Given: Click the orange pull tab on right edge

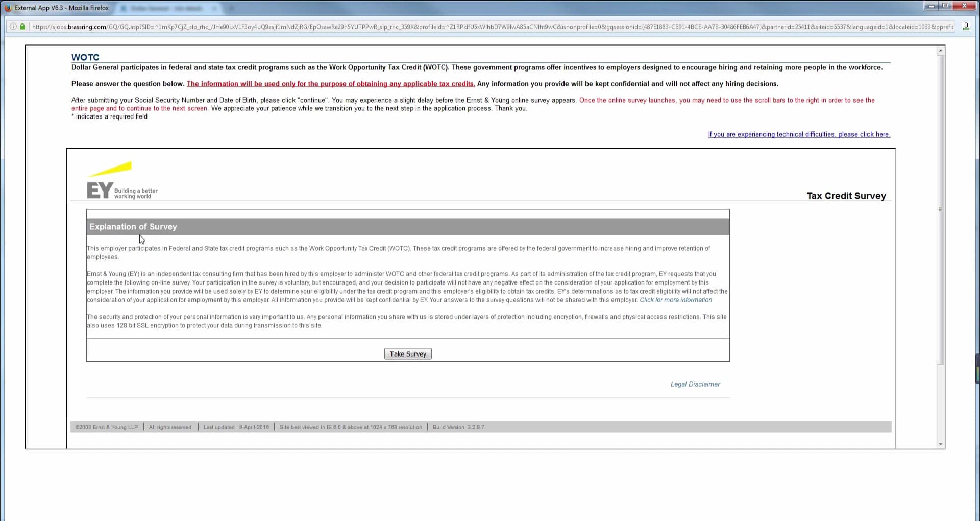Looking at the screenshot, I should (977, 368).
